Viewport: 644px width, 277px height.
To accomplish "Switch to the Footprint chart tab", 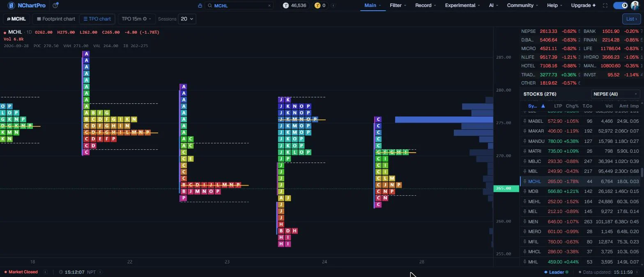I will (56, 19).
